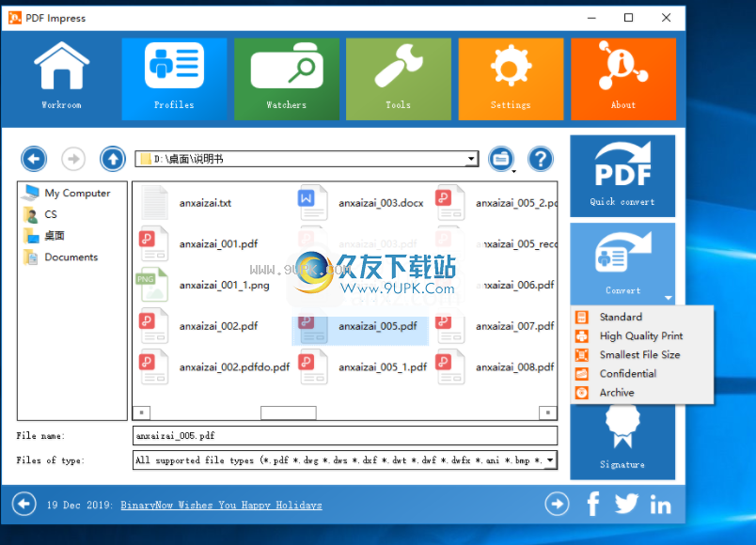Select the 桌面 desktop folder

coord(43,236)
